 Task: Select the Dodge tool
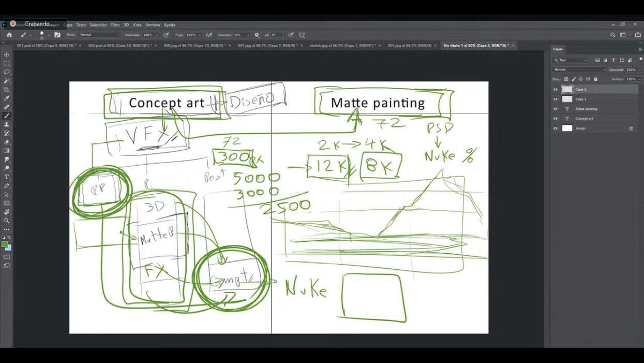pos(7,168)
